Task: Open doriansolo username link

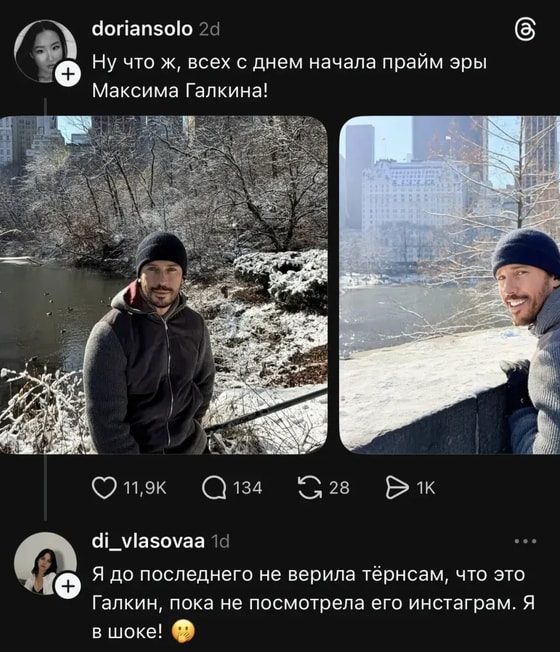Action: coord(142,29)
